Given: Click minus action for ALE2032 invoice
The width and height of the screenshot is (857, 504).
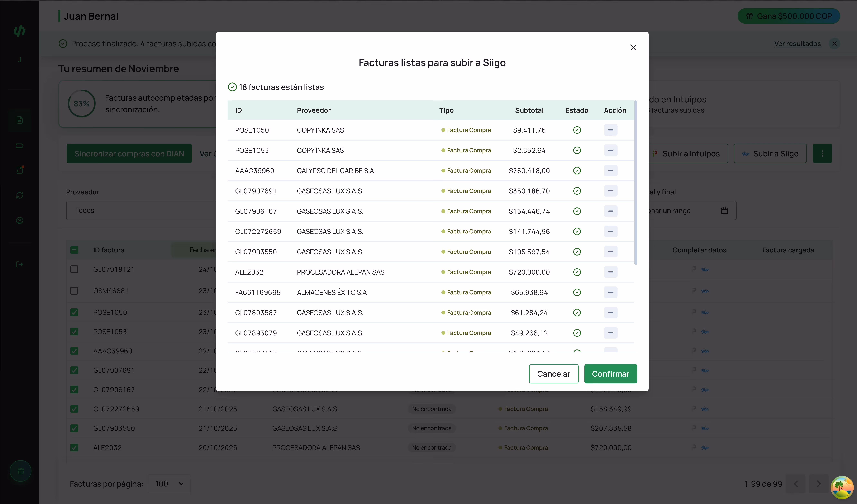Looking at the screenshot, I should 610,272.
